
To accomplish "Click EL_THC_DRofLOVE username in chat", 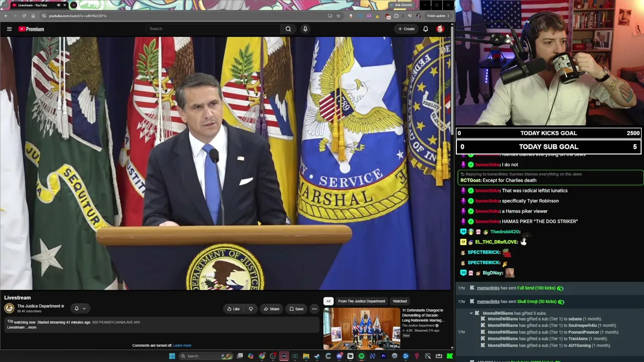I will (x=496, y=242).
